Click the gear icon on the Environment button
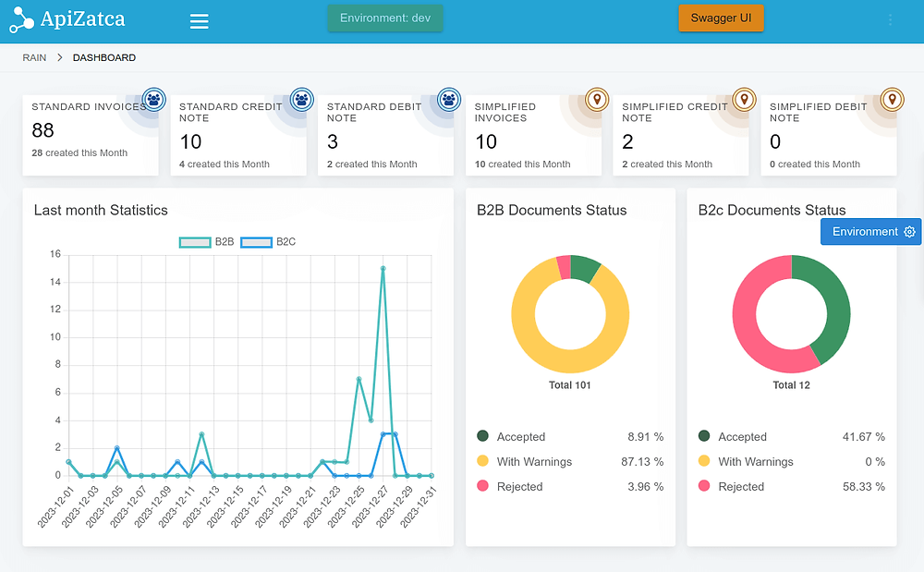 [x=909, y=231]
